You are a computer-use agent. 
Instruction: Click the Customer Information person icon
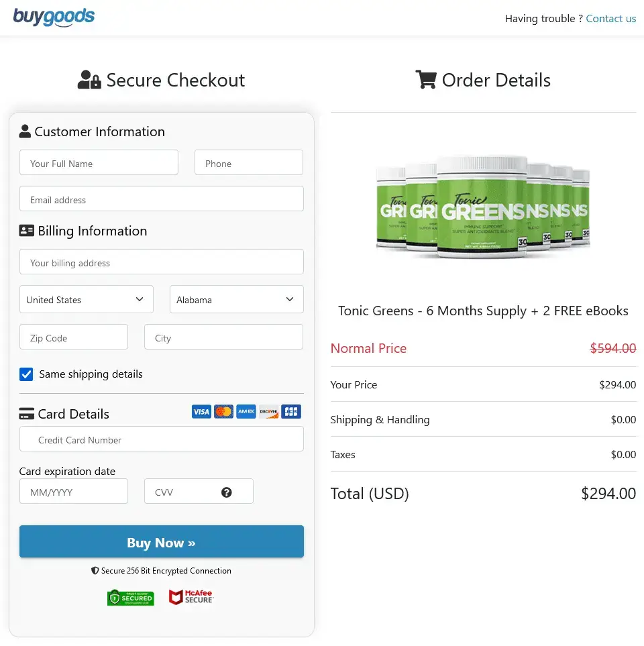point(23,131)
